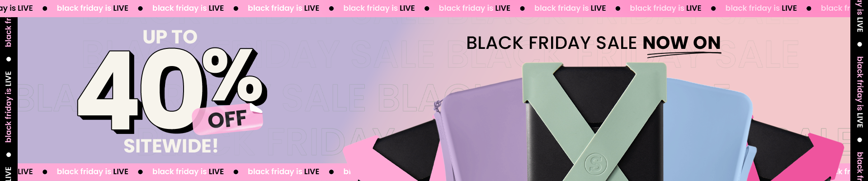Viewport: 868px width, 181px height.
Task: Click the right vertical black ticker strip
Action: pos(859,90)
